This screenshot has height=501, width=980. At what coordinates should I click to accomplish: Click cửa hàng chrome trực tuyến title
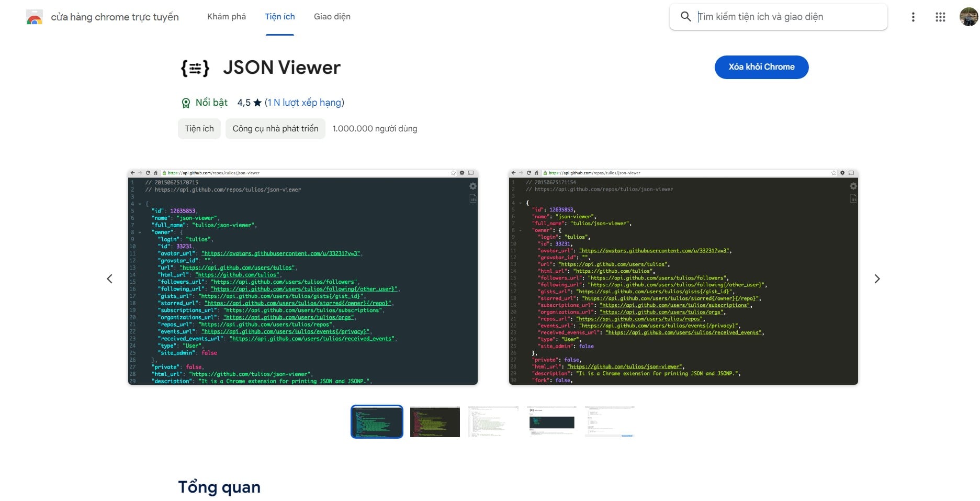115,17
